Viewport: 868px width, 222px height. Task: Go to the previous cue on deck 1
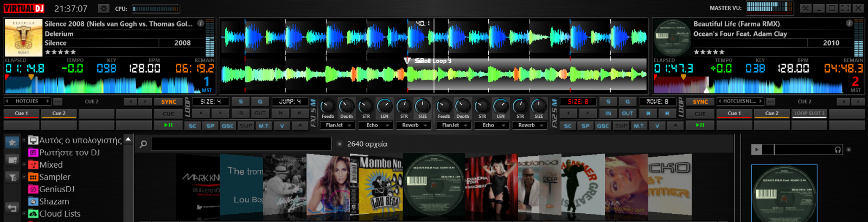(130, 102)
